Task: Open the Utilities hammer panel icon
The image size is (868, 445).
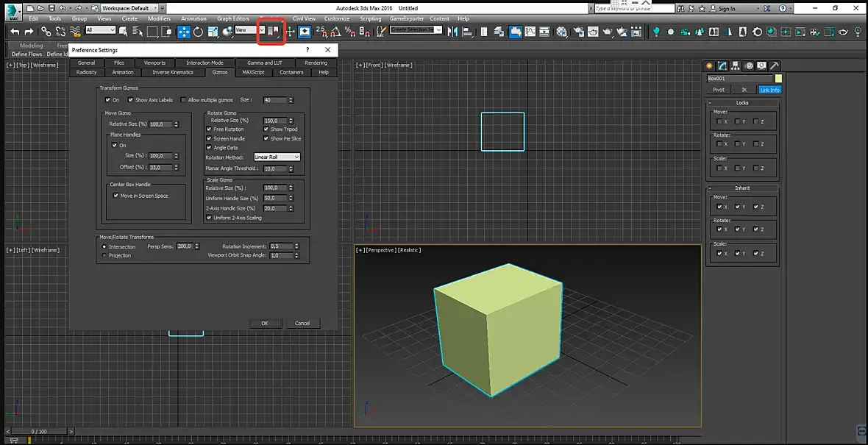Action: tap(775, 65)
